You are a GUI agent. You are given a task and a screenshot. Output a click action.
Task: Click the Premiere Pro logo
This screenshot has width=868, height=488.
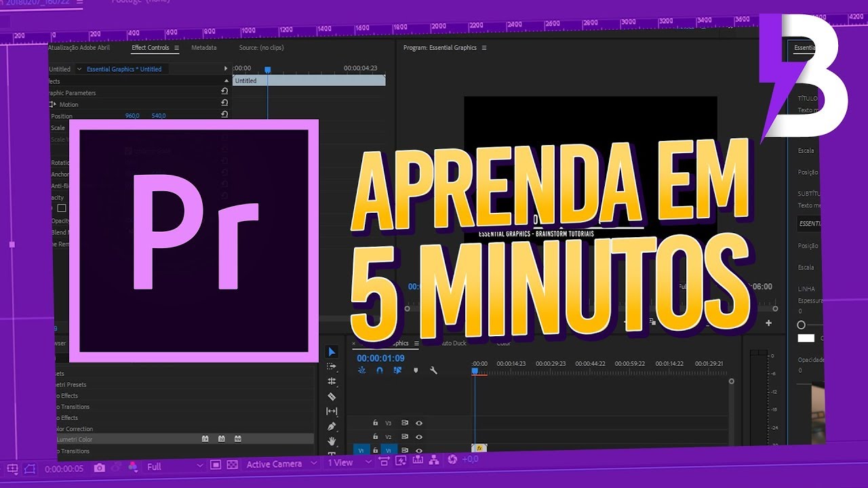(195, 241)
